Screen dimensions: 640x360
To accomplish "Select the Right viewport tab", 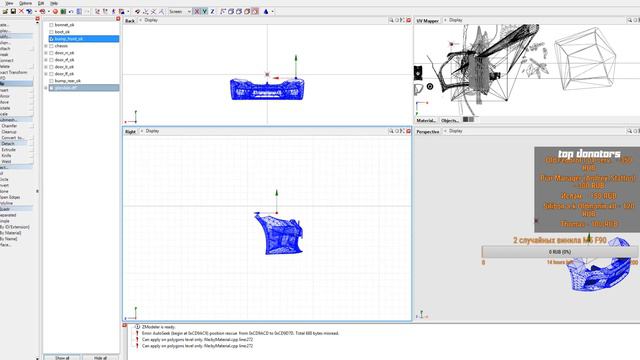I will click(x=130, y=131).
